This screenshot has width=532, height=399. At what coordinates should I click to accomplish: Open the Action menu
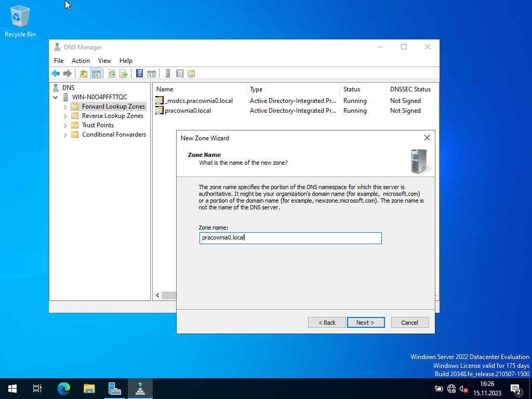point(81,61)
